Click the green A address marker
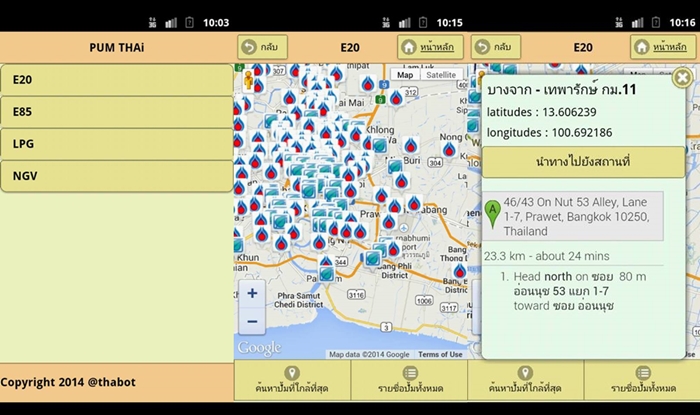This screenshot has width=700, height=415. click(x=492, y=214)
